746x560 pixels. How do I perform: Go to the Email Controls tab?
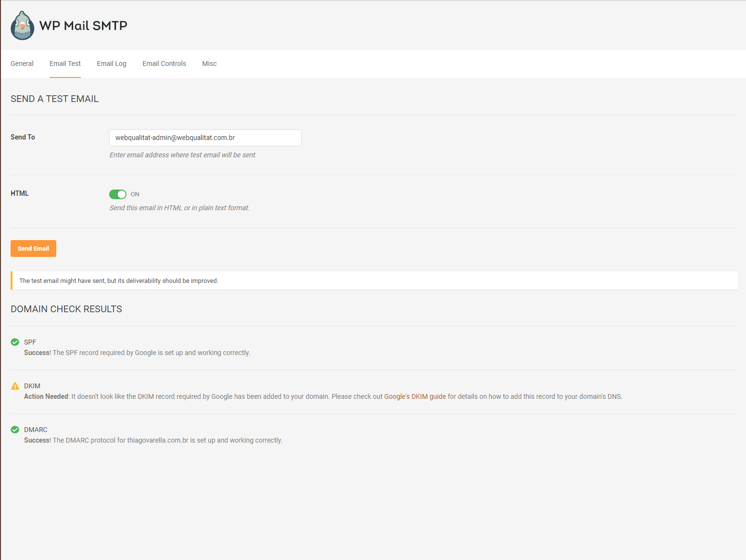coord(164,64)
